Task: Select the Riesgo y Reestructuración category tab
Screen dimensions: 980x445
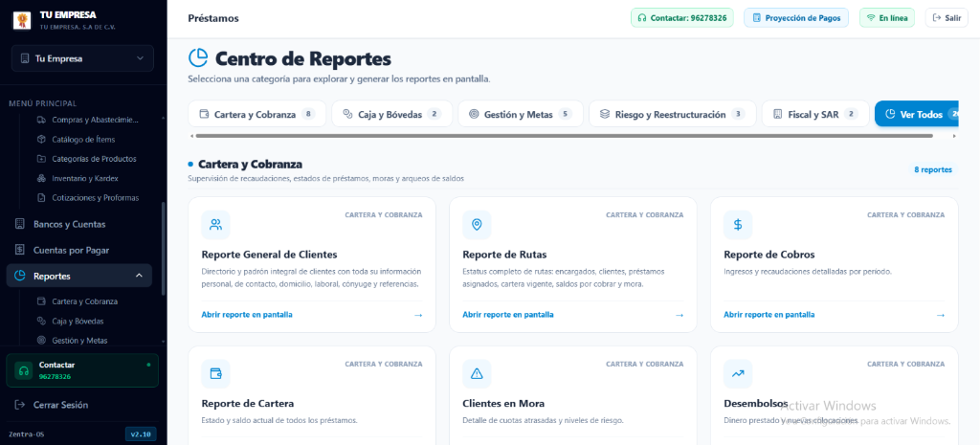Action: [x=673, y=114]
